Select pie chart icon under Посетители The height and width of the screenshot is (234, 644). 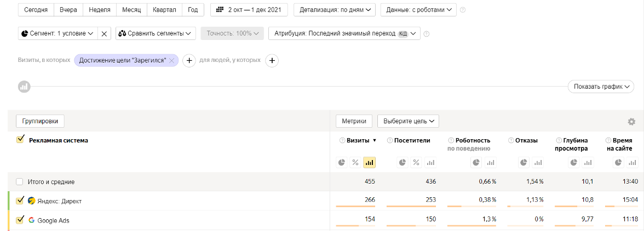tap(403, 162)
